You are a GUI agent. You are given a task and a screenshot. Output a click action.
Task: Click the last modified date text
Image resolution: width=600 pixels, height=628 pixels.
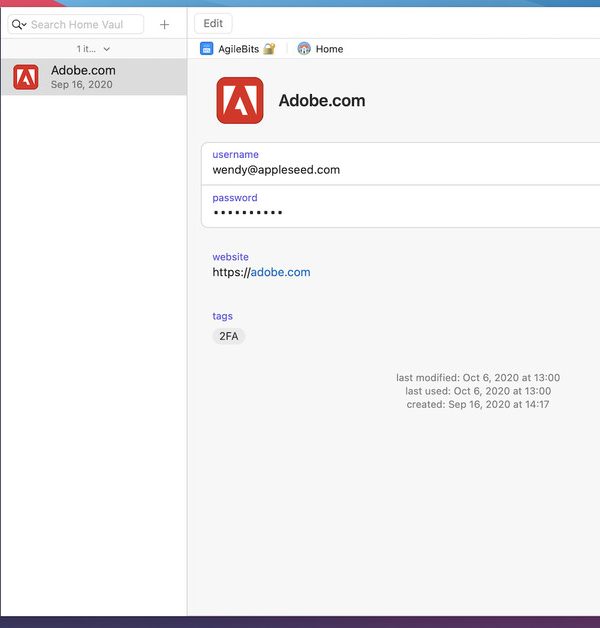pos(478,378)
